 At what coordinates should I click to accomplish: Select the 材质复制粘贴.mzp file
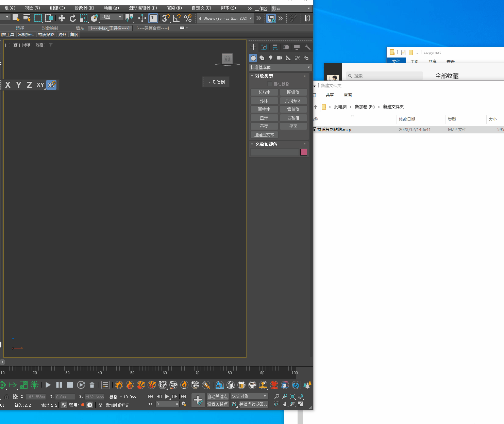coord(334,130)
